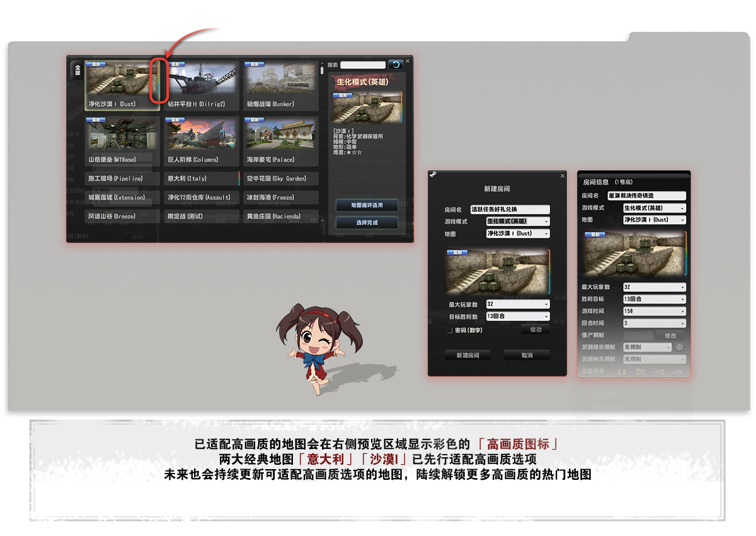Click the 最新 badge on the Bunker thumbnail
756x536 pixels.
[256, 64]
